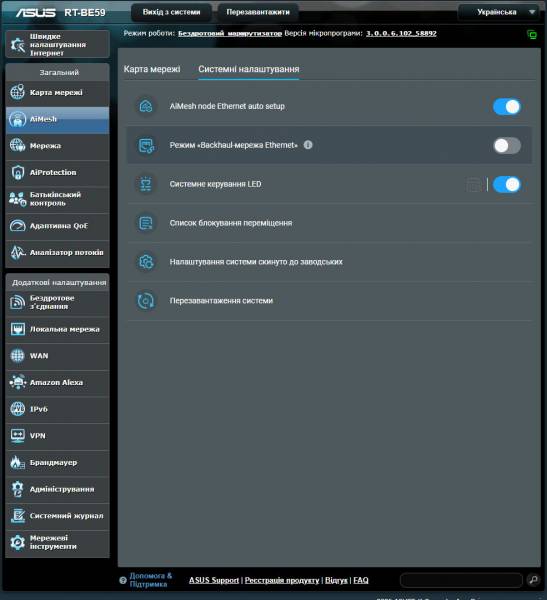
Task: Open the ASUS Support link
Action: [x=214, y=580]
